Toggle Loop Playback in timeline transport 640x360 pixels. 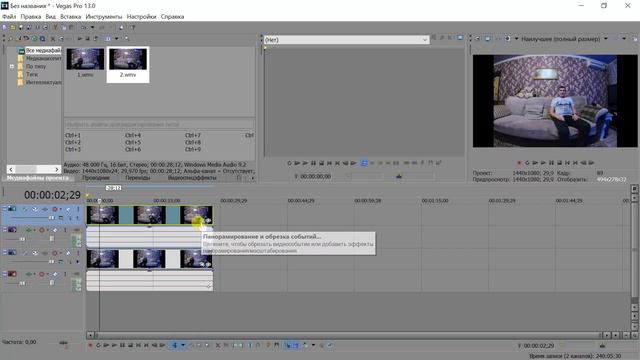(98, 345)
